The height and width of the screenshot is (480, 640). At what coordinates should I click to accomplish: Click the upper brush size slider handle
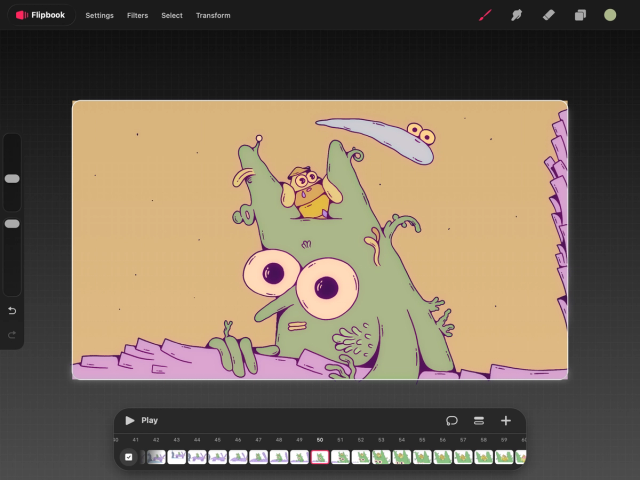(12, 178)
